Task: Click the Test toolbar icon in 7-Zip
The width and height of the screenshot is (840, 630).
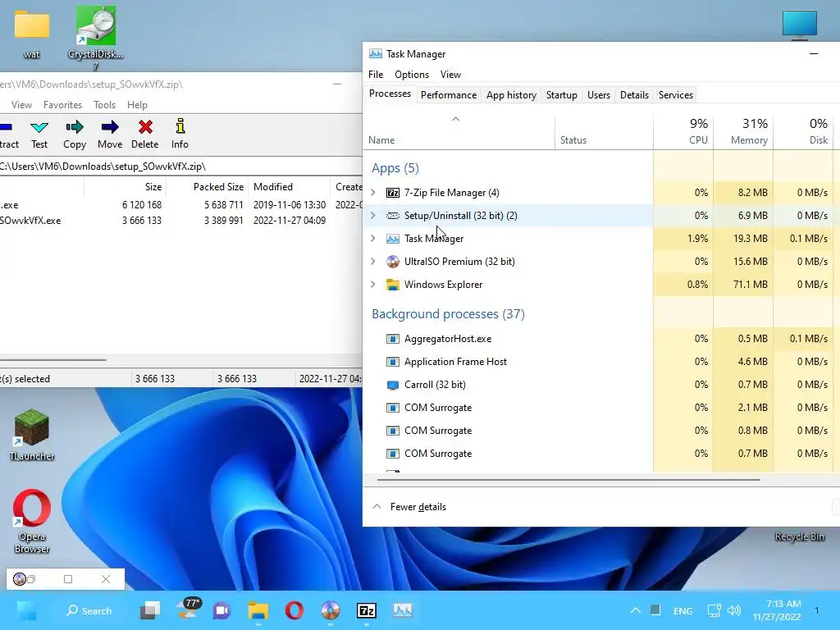Action: [x=39, y=127]
